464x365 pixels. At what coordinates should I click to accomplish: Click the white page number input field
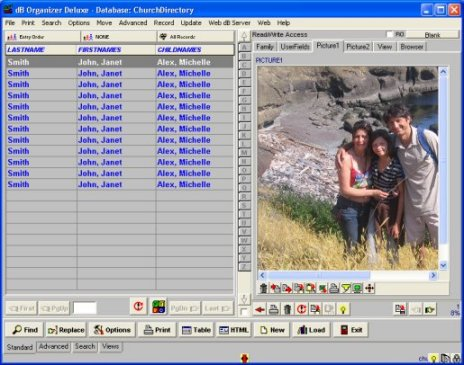(85, 308)
